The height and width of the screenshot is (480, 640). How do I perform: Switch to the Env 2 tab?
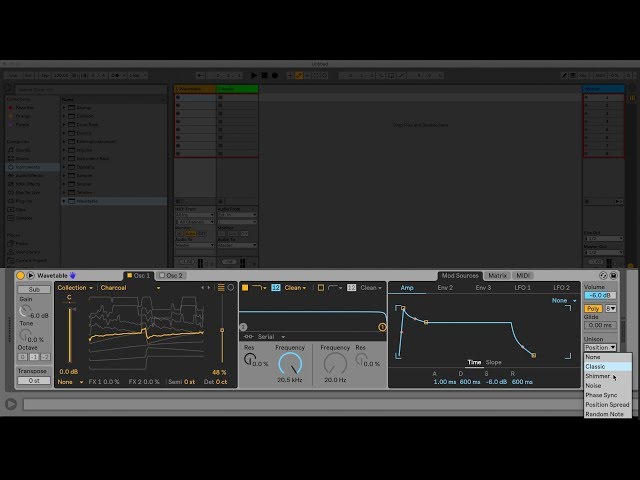tap(445, 288)
